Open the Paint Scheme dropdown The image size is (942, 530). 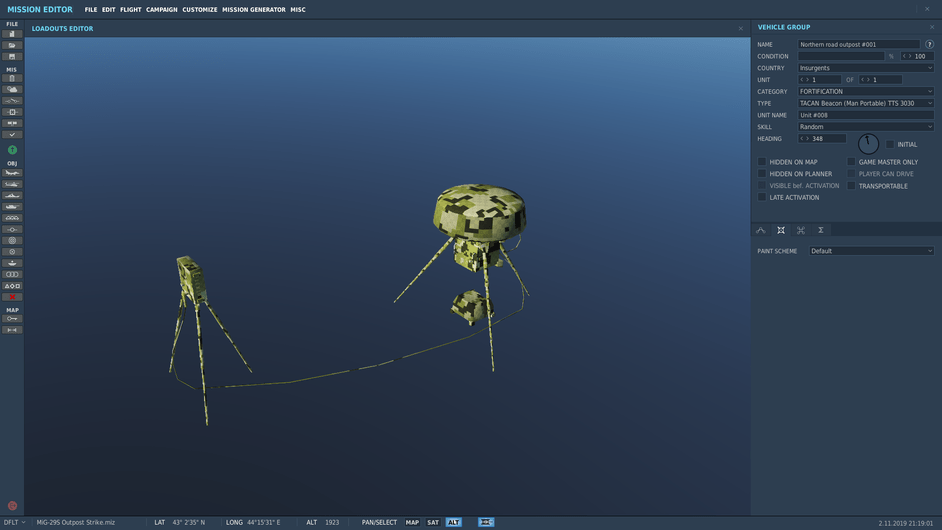tap(871, 251)
